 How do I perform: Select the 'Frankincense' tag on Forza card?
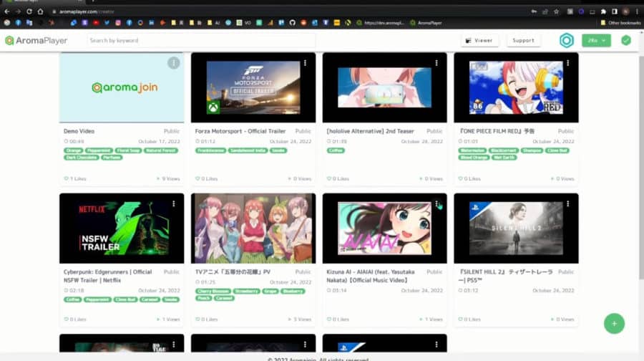click(210, 150)
